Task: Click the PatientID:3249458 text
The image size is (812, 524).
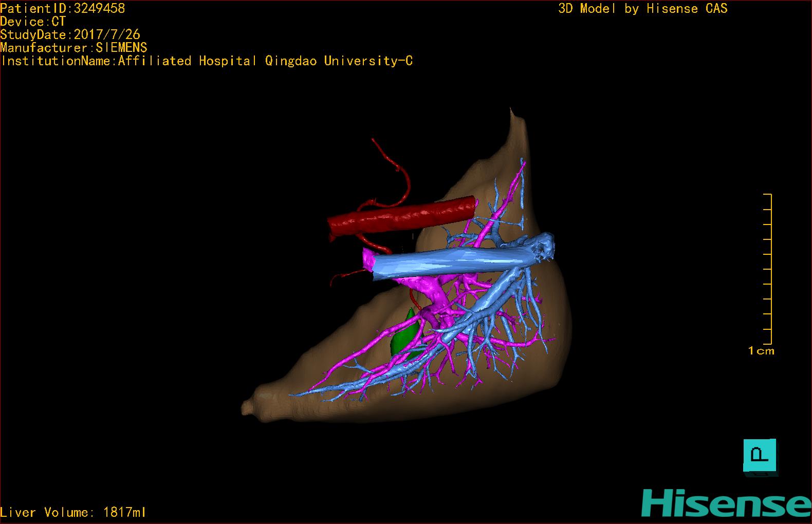Action: [x=62, y=8]
